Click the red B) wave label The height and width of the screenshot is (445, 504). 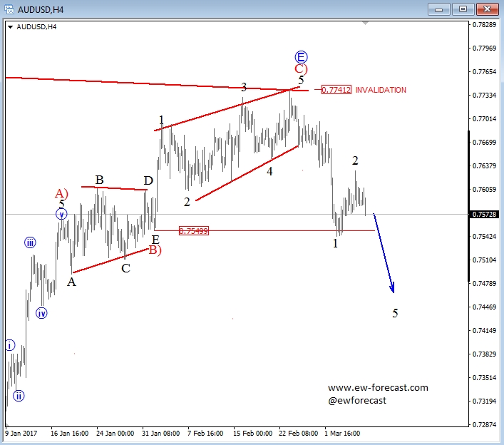(155, 250)
